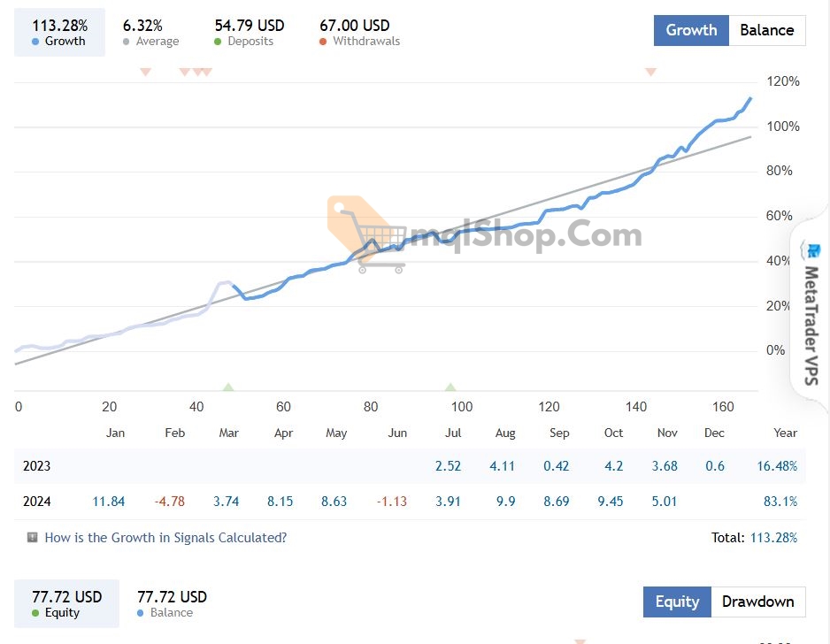Screen dimensions: 830x644
Task: Toggle the 6.32% Average series indicator
Action: (150, 33)
